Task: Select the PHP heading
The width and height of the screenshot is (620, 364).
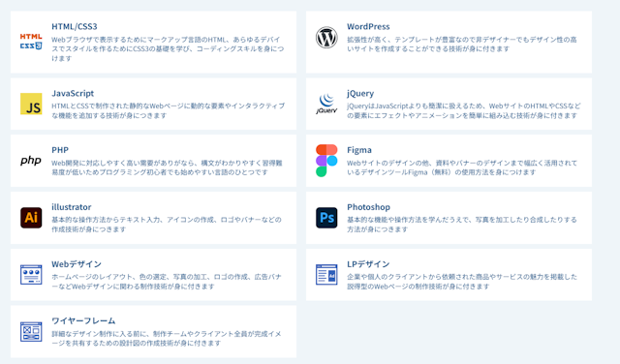Action: coord(60,150)
